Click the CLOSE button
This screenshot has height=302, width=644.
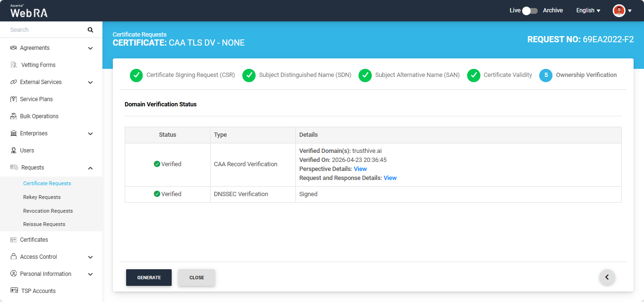click(x=196, y=278)
